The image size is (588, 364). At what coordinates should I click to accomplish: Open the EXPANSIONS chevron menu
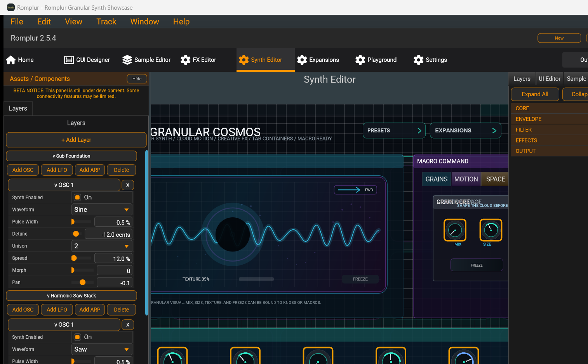pos(465,130)
